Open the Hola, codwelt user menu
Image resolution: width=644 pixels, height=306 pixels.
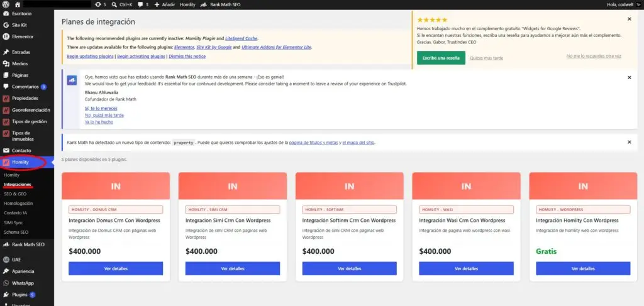[x=623, y=4]
